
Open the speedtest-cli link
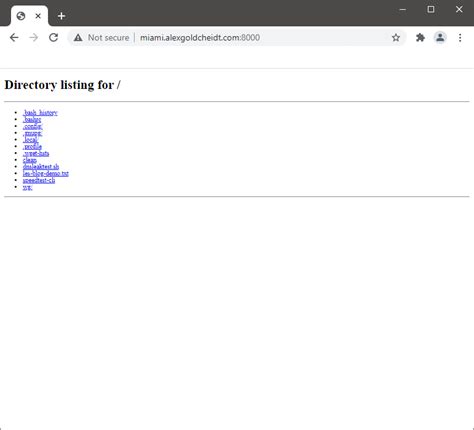click(39, 180)
